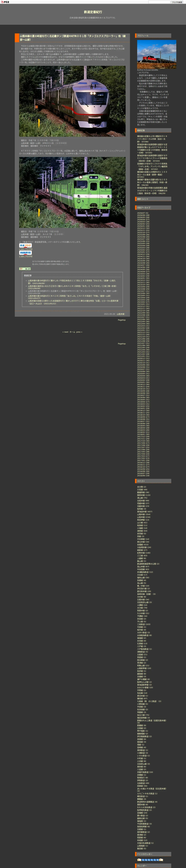Open recent post ＤＤ５１－１１９３号機 (06/29)
186x868 pixels.
tap(152, 191)
